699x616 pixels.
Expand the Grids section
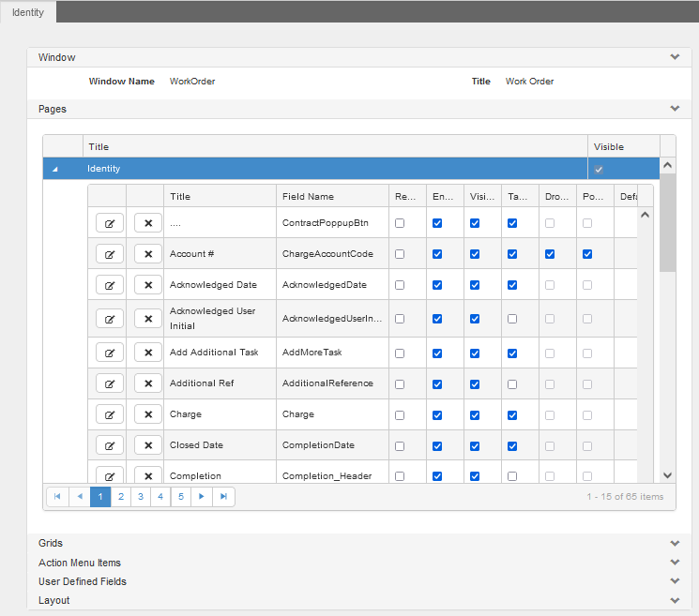click(674, 544)
